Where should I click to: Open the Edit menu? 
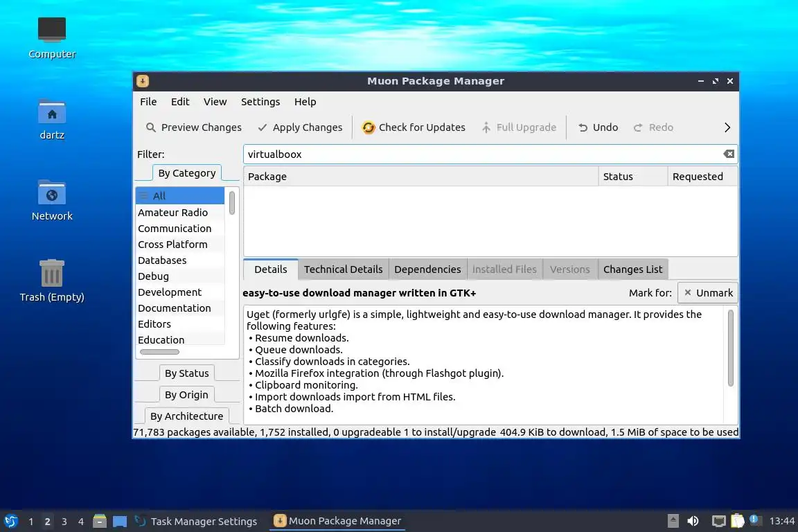coord(180,102)
